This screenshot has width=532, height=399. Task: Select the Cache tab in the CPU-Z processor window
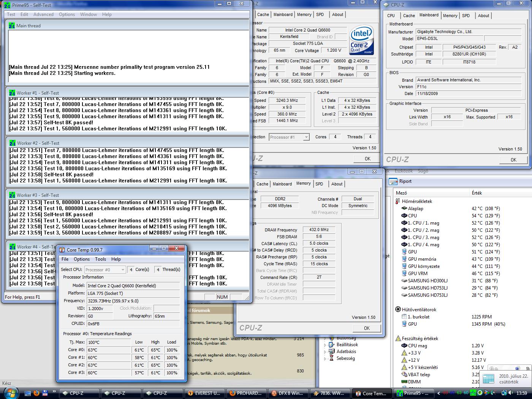263,14
